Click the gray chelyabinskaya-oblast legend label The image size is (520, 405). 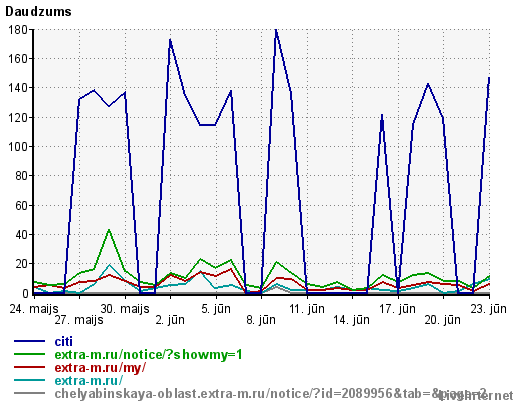(271, 394)
